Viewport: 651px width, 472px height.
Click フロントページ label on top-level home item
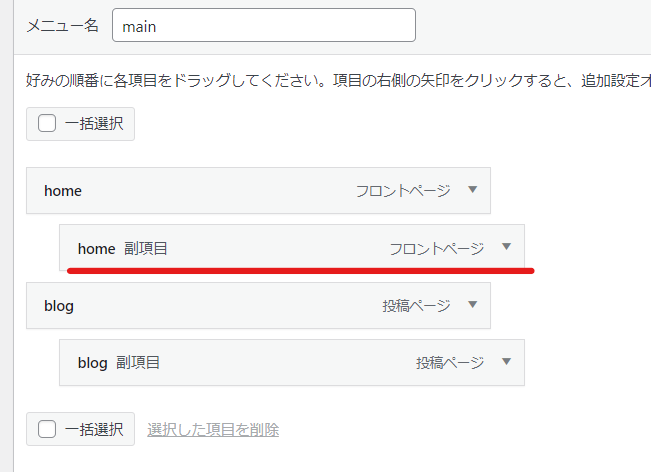click(403, 190)
